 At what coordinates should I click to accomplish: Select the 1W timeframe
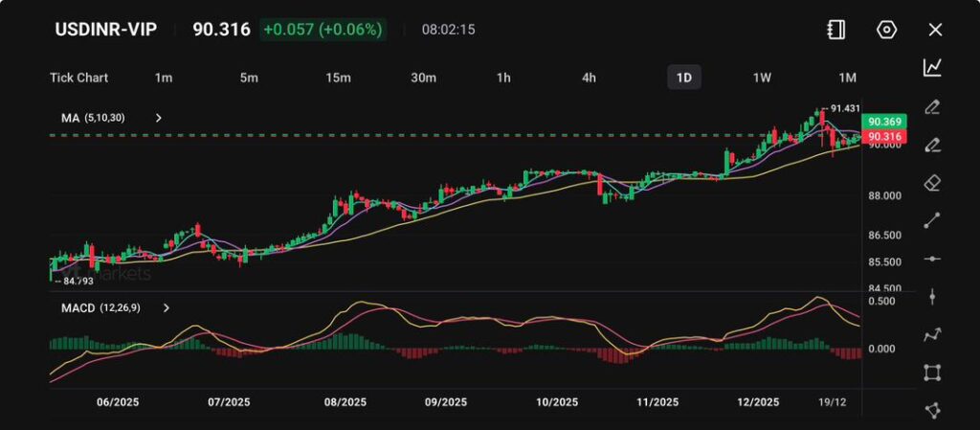(x=762, y=78)
